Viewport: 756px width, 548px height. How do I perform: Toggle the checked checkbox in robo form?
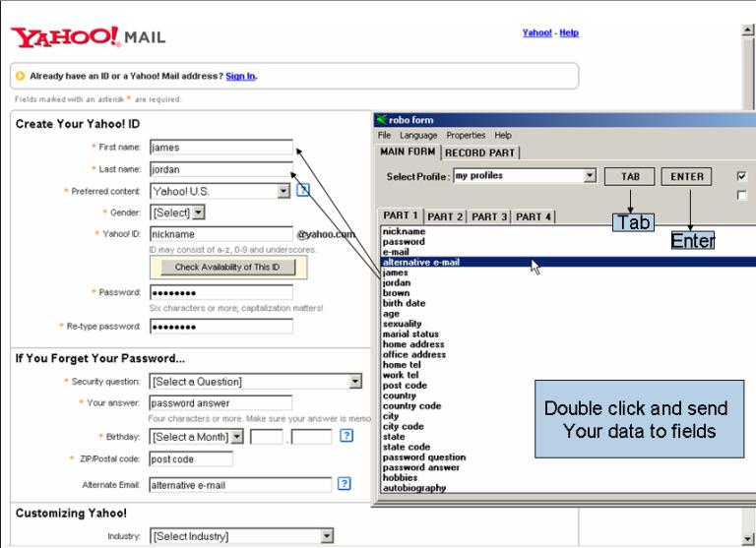[x=741, y=176]
